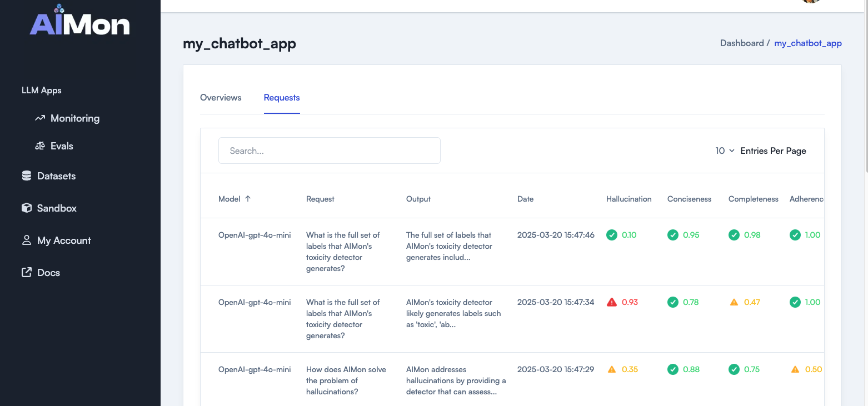The width and height of the screenshot is (868, 406).
Task: Click the Date column header
Action: coord(525,199)
